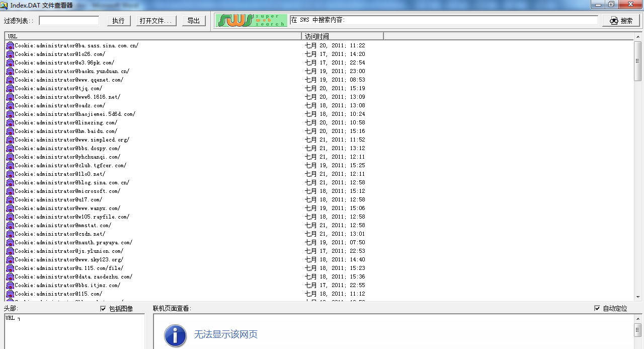Viewport: 644px width, 349px height.
Task: Click cookie icon for linezing.com row
Action: pos(10,122)
